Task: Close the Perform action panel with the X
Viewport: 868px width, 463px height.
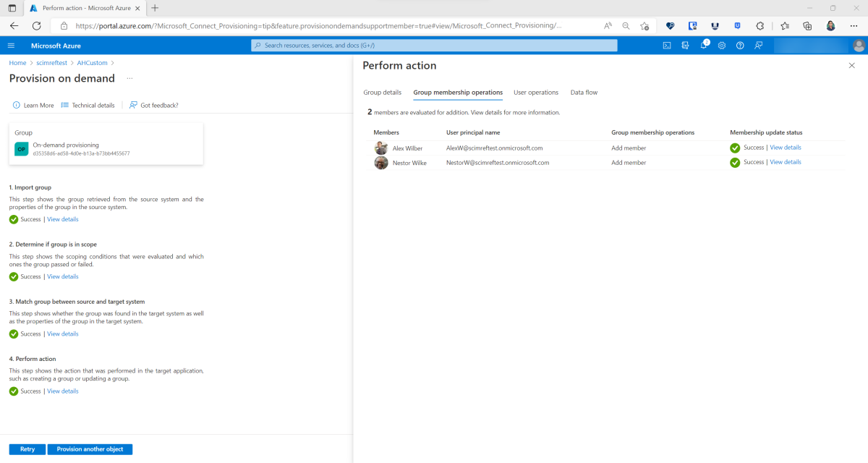Action: tap(851, 65)
